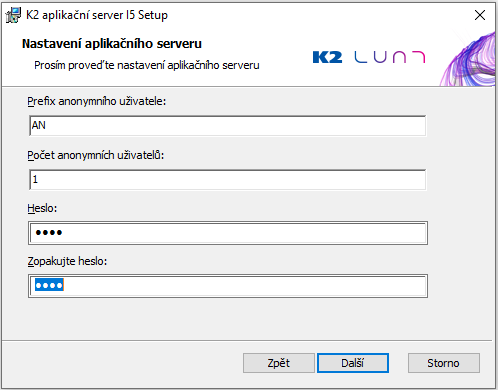Click the Prosím proveďte nastavení subtitle text
The image size is (498, 390).
point(147,65)
